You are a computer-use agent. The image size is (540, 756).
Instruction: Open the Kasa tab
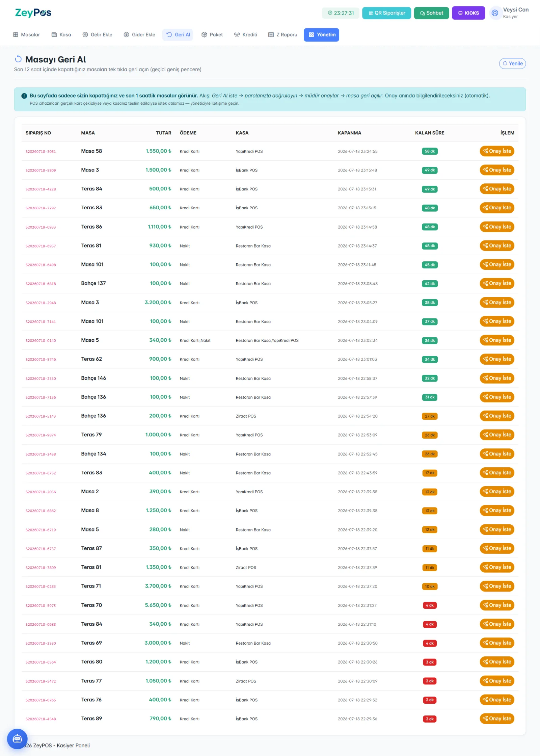[x=61, y=35]
